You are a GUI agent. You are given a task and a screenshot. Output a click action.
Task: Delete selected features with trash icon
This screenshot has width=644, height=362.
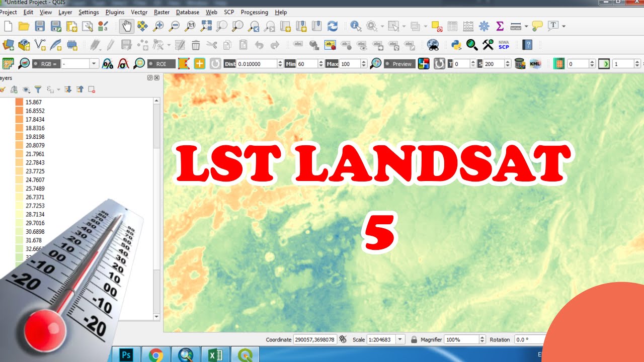(196, 45)
